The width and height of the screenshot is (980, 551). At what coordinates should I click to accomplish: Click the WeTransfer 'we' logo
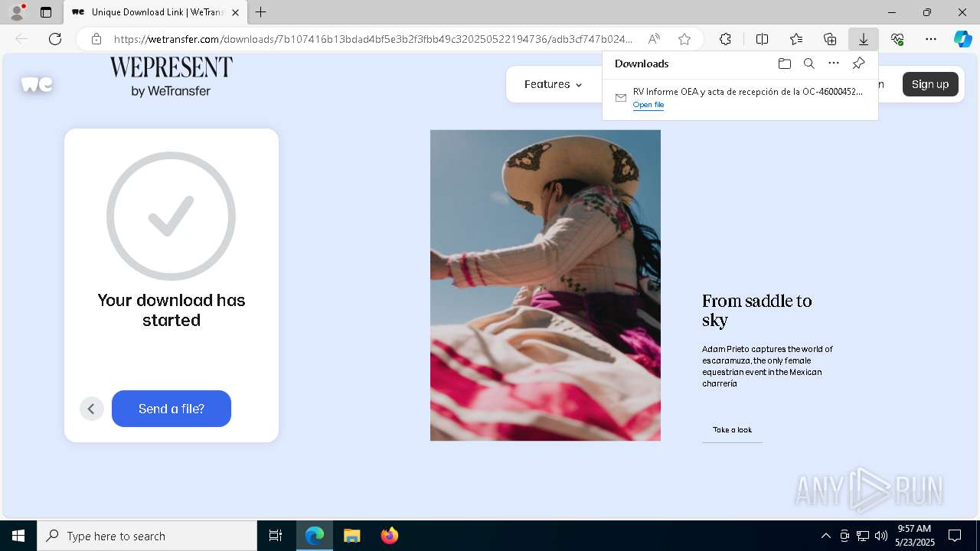[x=37, y=84]
